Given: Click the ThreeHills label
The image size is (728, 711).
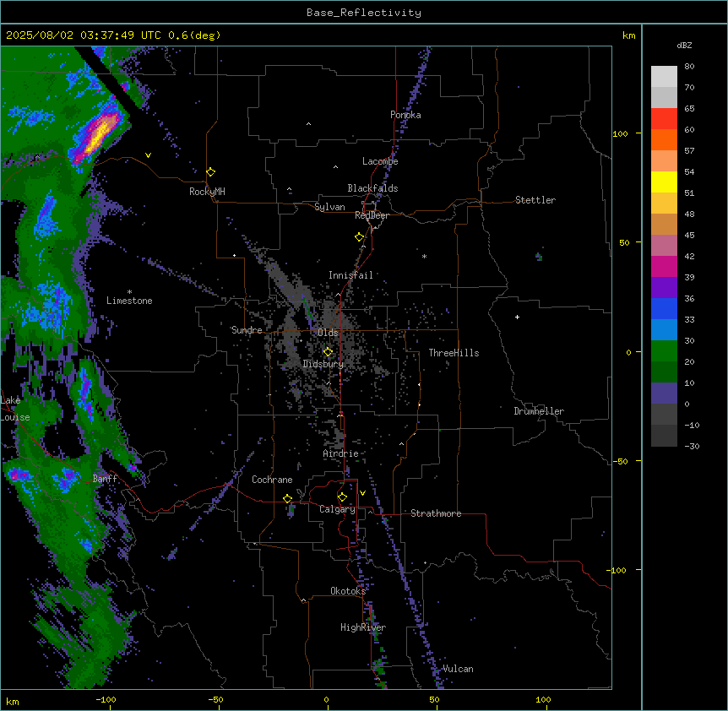Looking at the screenshot, I should pyautogui.click(x=454, y=353).
